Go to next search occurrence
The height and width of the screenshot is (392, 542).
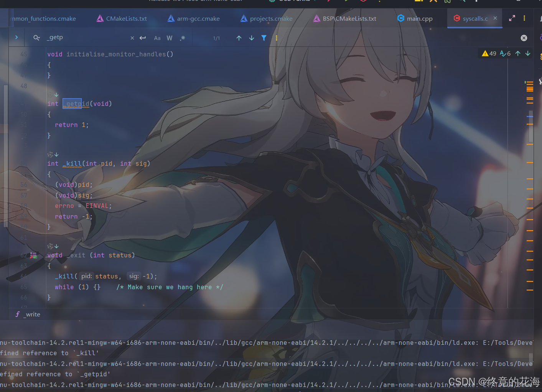tap(252, 38)
